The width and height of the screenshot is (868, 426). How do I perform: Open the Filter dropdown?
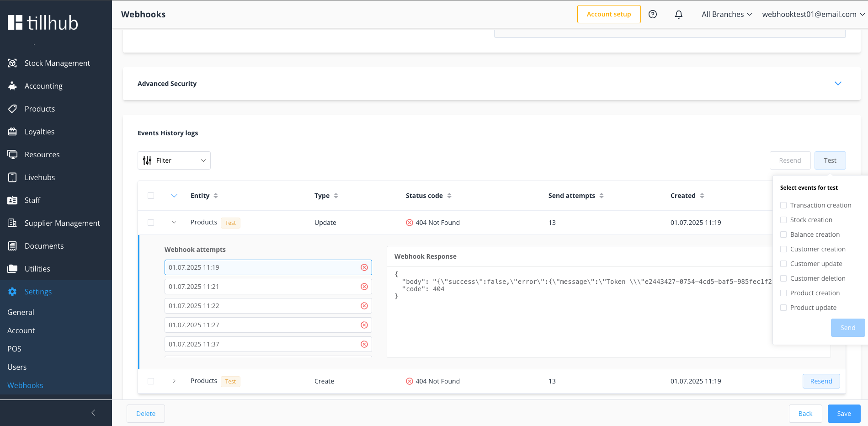tap(174, 160)
